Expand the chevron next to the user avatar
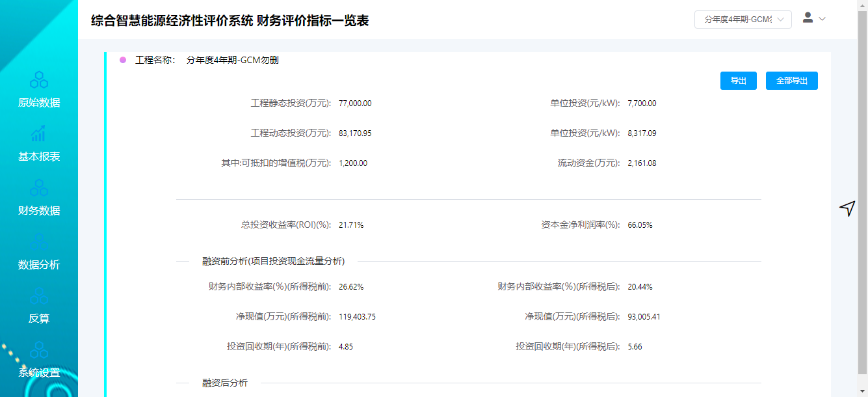Viewport: 868px width, 397px height. click(x=821, y=20)
